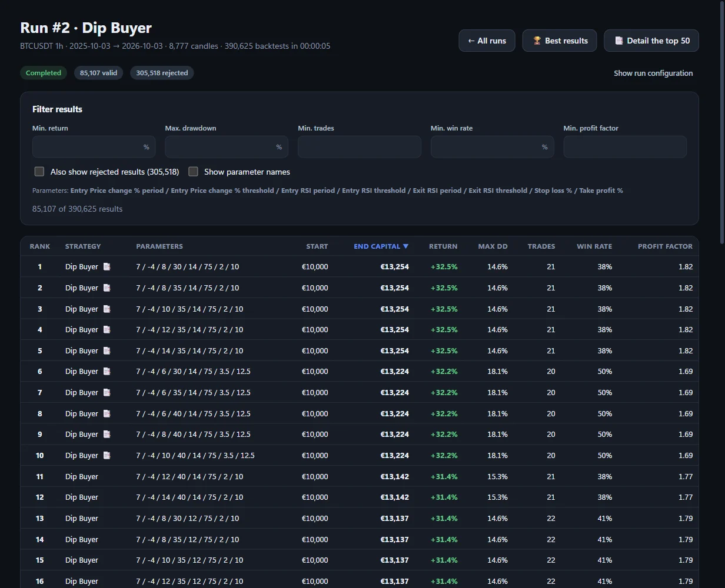Open detail icon for rank 3 Dip Buyer
The width and height of the screenshot is (725, 588).
(x=107, y=309)
